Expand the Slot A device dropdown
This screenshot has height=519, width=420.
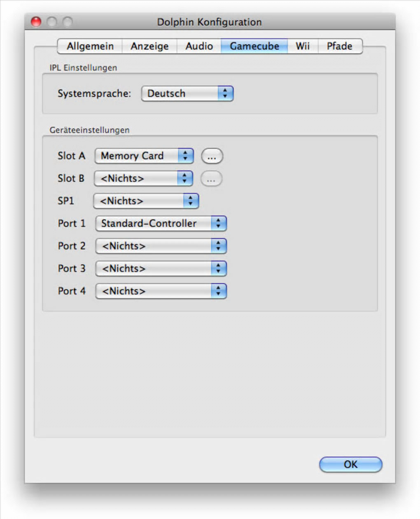(x=144, y=156)
